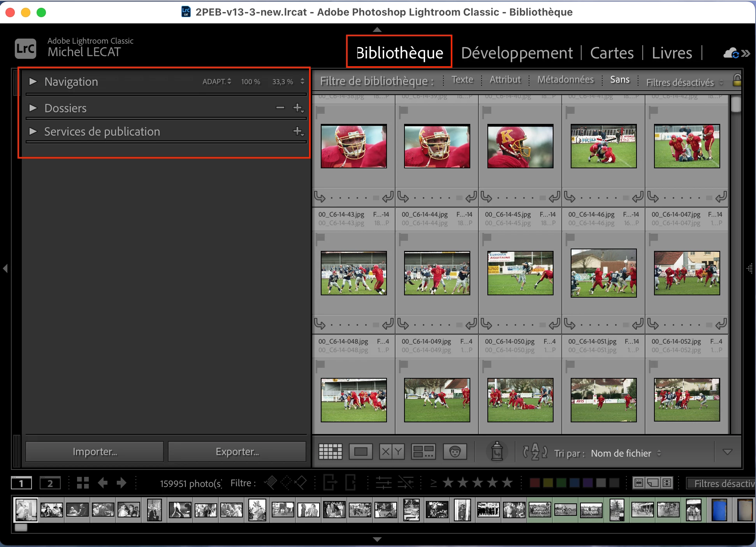Toggle the library filter lock
This screenshot has width=756, height=547.
[x=737, y=80]
